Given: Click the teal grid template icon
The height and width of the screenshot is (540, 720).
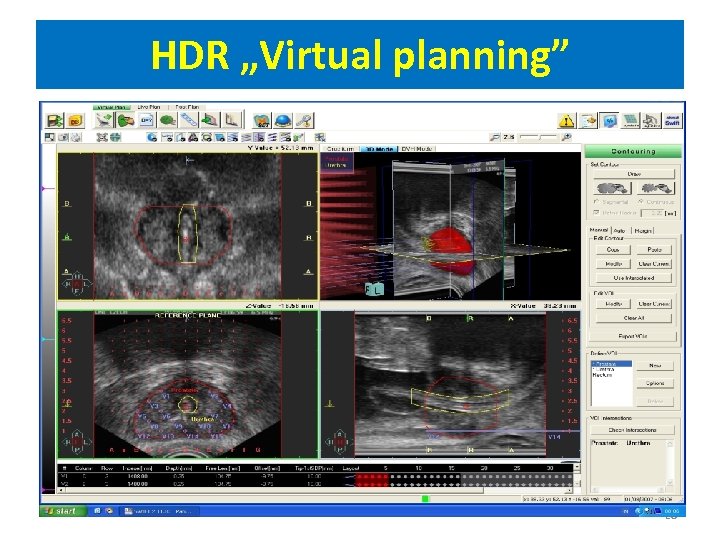Looking at the screenshot, I should click(630, 121).
